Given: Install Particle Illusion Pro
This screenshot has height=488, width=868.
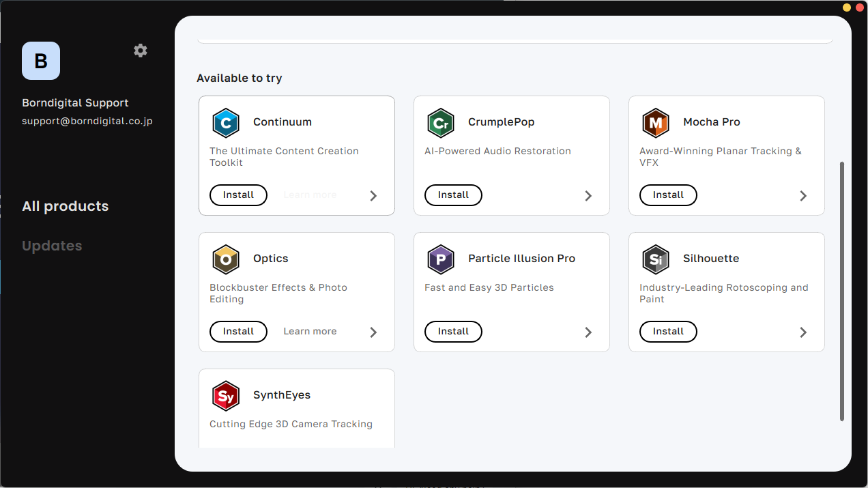Looking at the screenshot, I should click(x=453, y=332).
